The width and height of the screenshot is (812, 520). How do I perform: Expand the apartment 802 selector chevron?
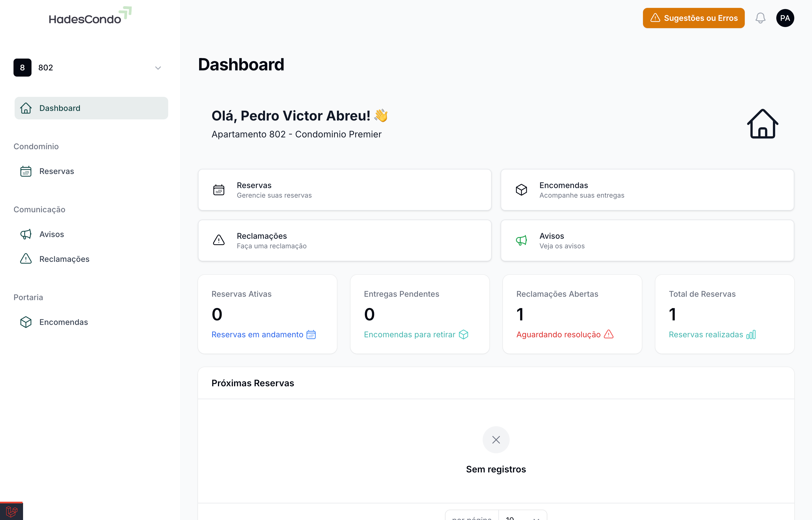158,68
